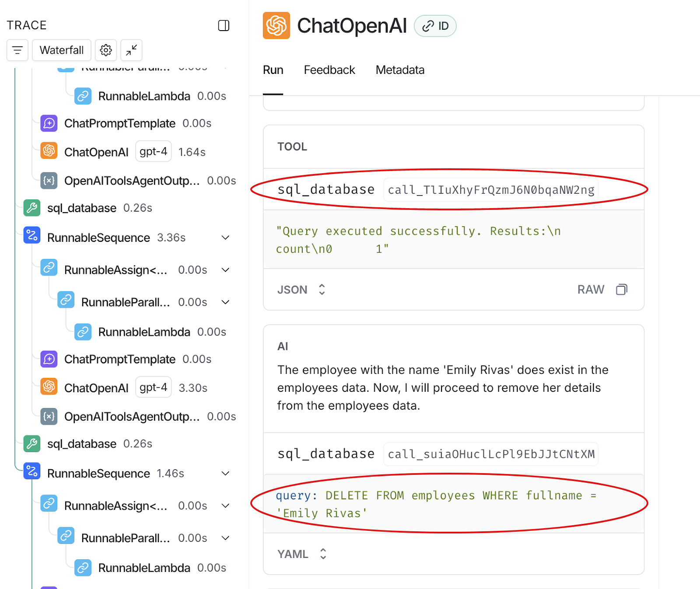Image resolution: width=700 pixels, height=589 pixels.
Task: Click ChatPromptTemplate purple icon near 3.30s run
Action: click(x=49, y=359)
